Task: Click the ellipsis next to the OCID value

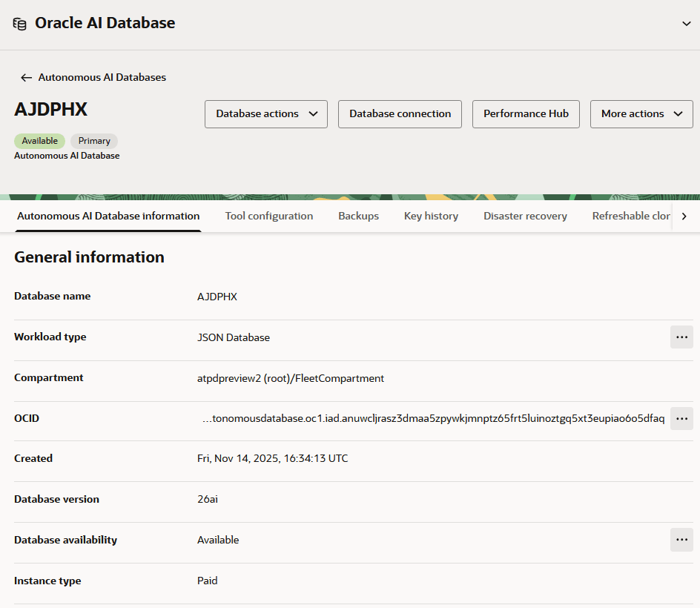Action: click(681, 418)
